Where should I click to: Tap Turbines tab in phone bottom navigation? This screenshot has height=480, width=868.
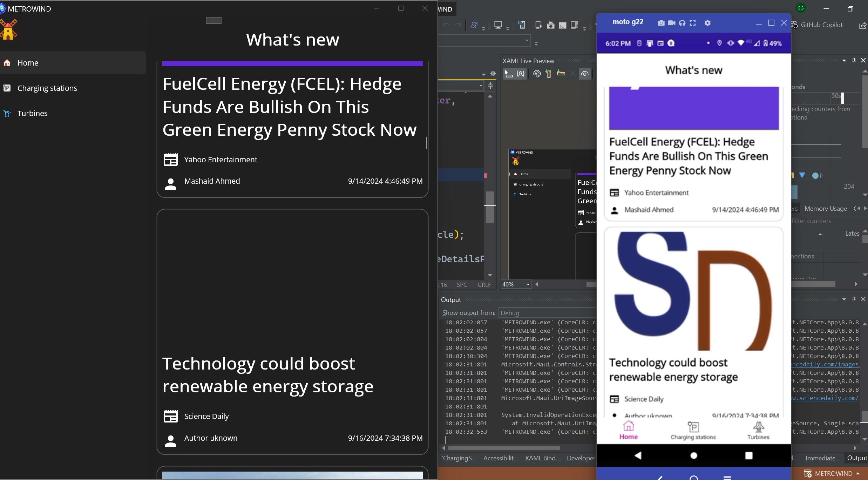click(x=758, y=431)
